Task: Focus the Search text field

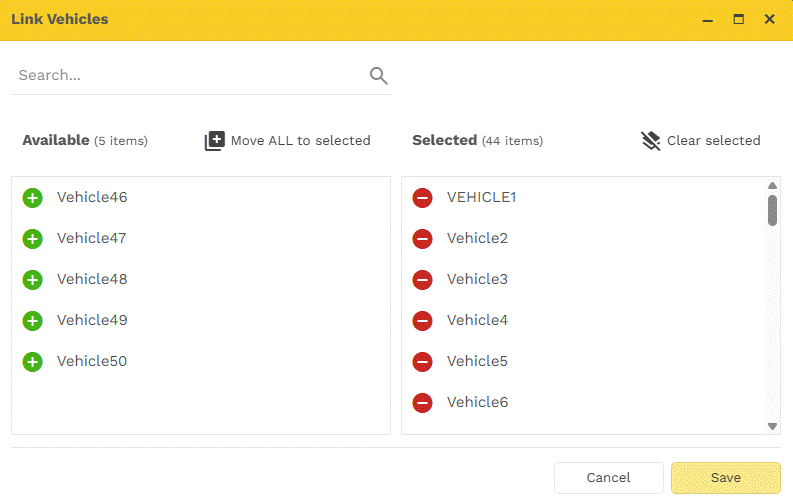Action: pyautogui.click(x=190, y=75)
